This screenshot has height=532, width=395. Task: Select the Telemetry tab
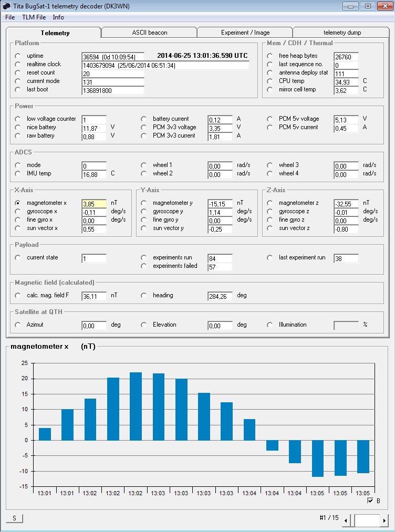tap(55, 33)
